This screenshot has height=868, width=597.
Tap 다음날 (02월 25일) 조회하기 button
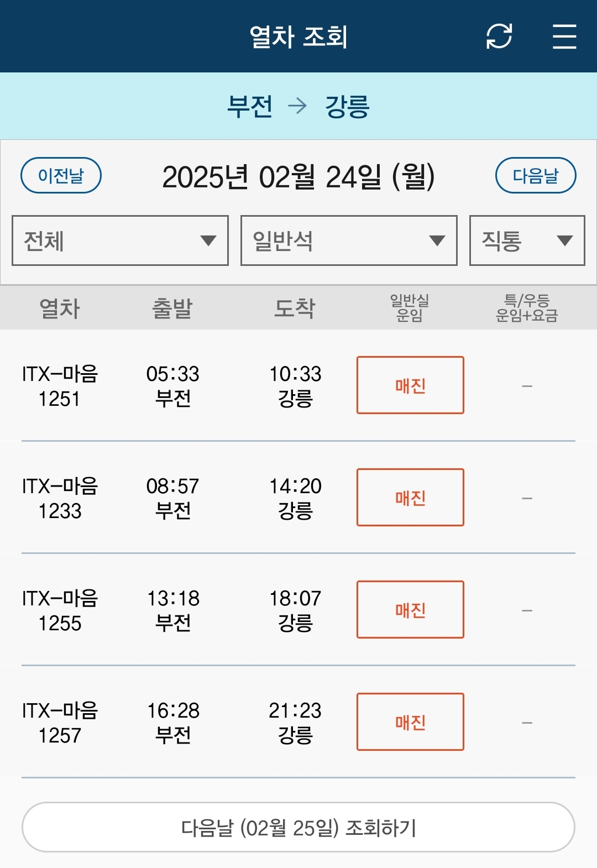tap(298, 828)
